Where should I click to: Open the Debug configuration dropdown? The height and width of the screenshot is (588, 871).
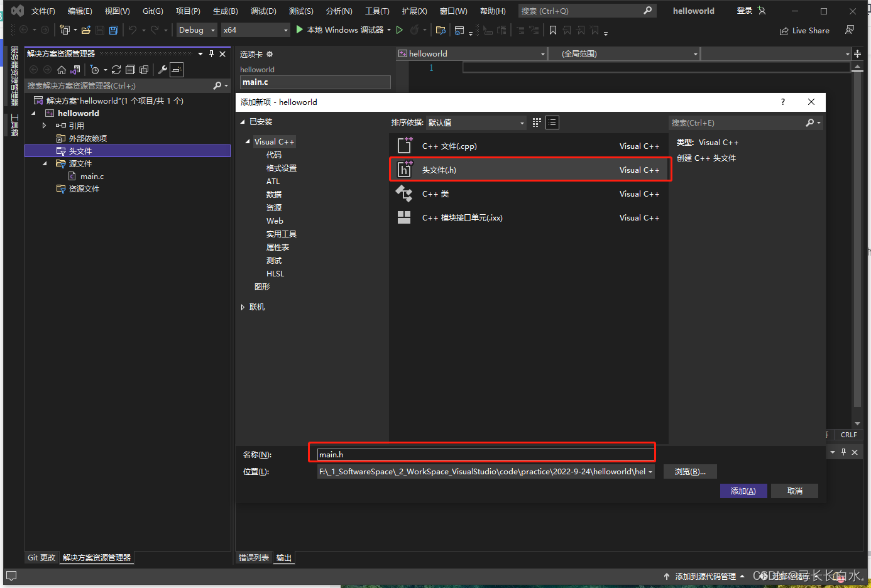coord(197,30)
